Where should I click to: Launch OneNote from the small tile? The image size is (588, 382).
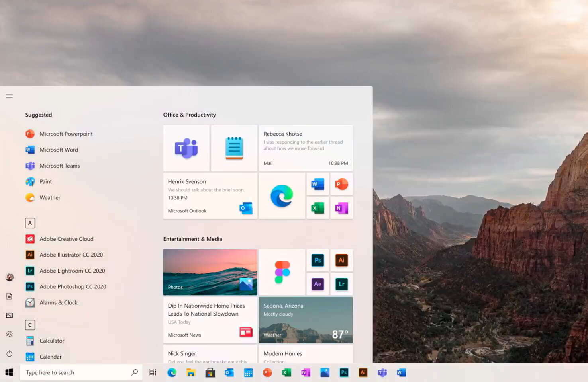tap(342, 208)
